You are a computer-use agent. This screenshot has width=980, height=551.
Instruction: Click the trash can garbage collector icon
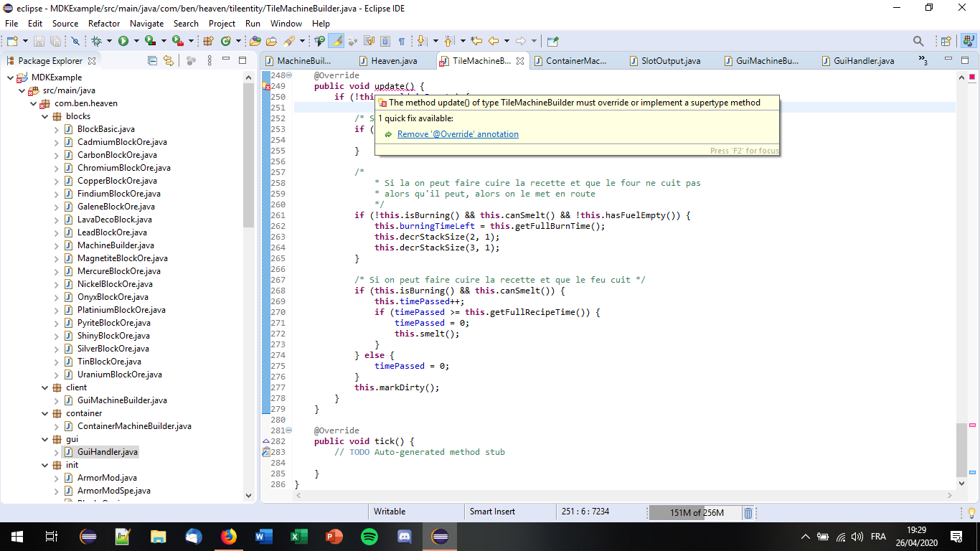[748, 512]
